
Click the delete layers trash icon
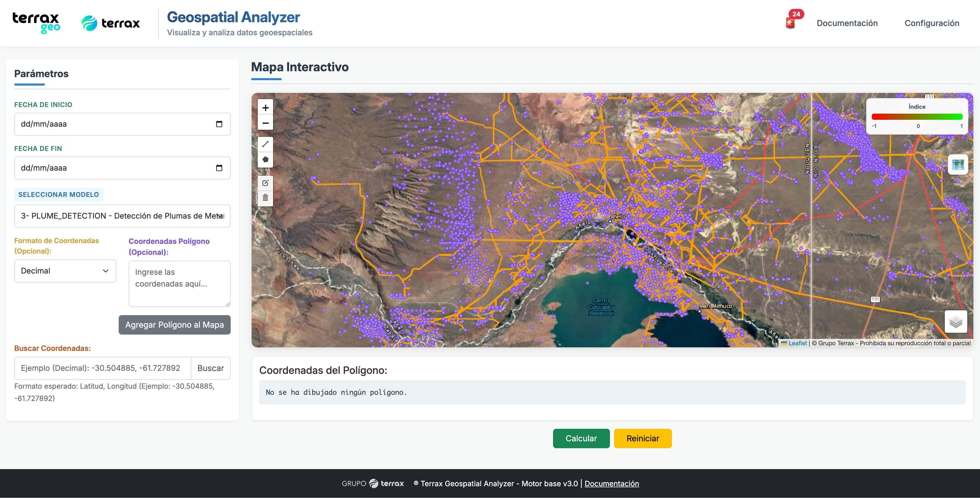point(265,198)
